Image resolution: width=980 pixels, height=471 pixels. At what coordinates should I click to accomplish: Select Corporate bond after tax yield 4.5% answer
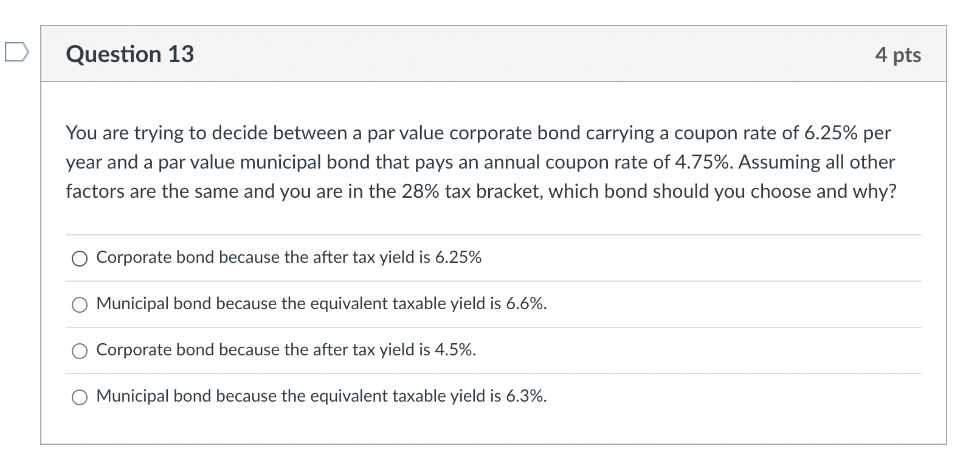[80, 351]
